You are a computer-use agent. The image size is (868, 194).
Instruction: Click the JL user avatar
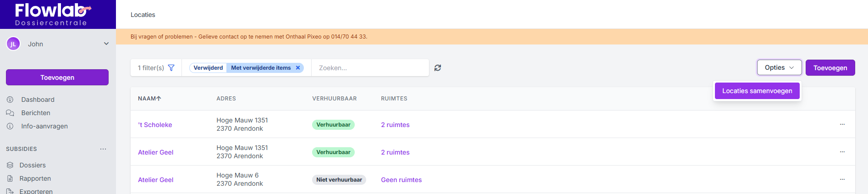point(13,44)
